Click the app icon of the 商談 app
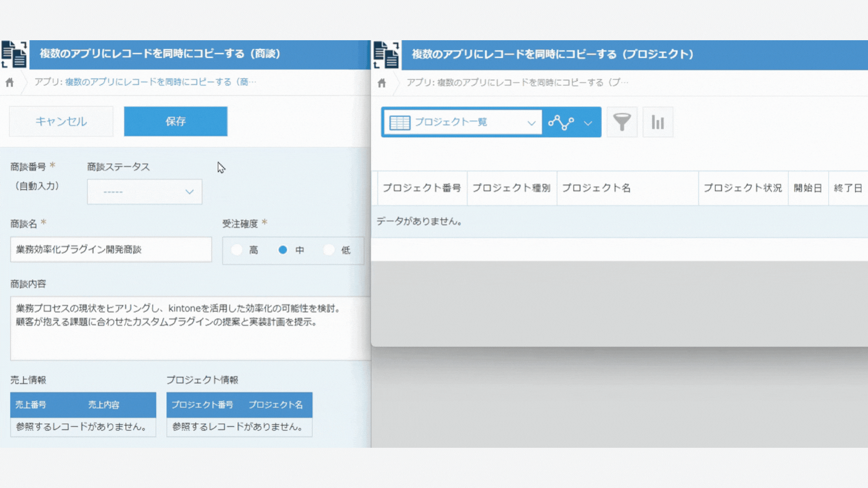 pos(14,54)
